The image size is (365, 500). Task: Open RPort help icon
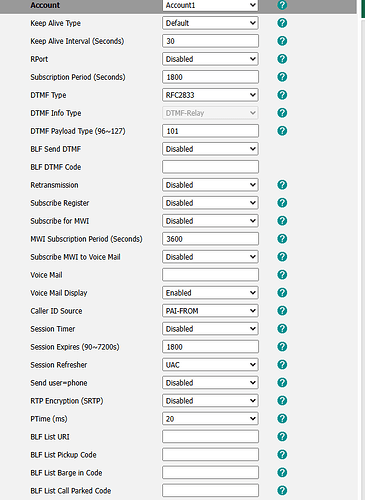(x=282, y=59)
